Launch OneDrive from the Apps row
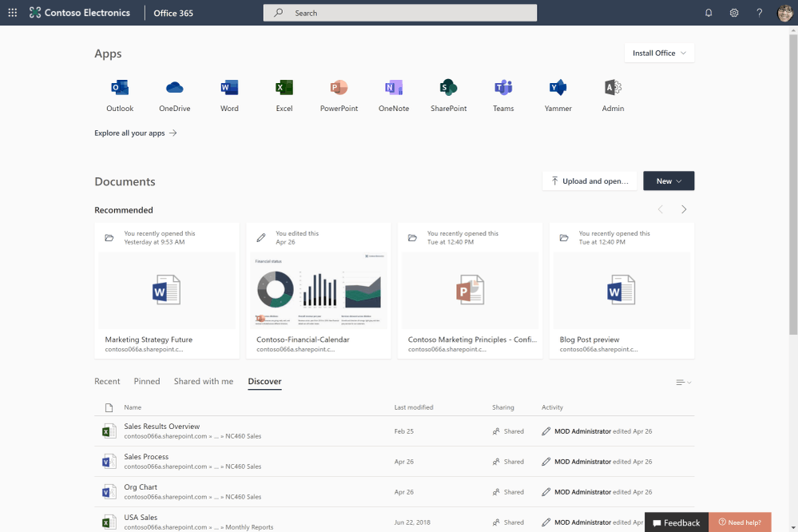798x532 pixels. click(174, 89)
